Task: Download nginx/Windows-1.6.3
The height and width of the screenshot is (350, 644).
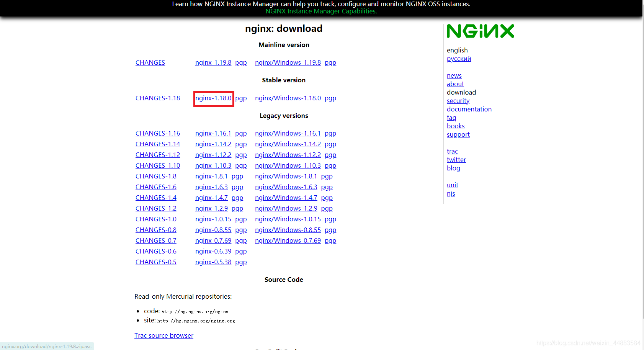Action: click(286, 187)
